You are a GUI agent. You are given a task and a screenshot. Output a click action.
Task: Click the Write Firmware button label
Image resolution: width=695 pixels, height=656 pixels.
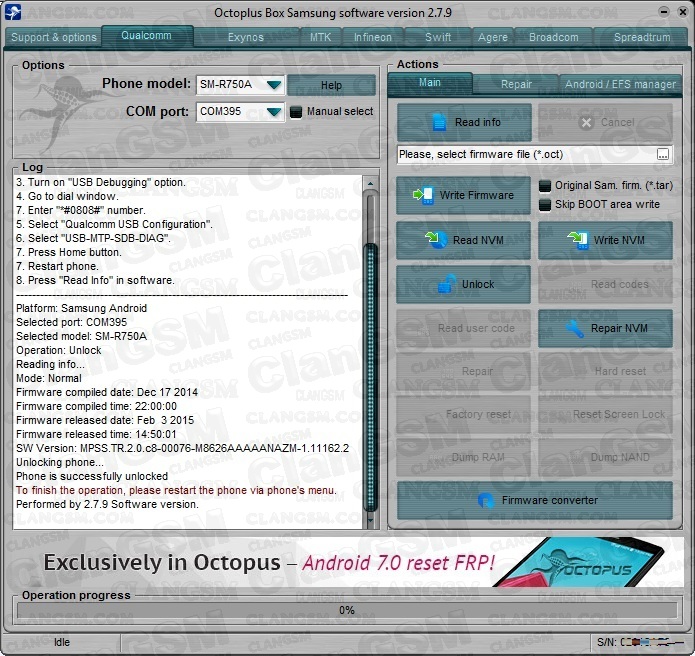(x=476, y=195)
